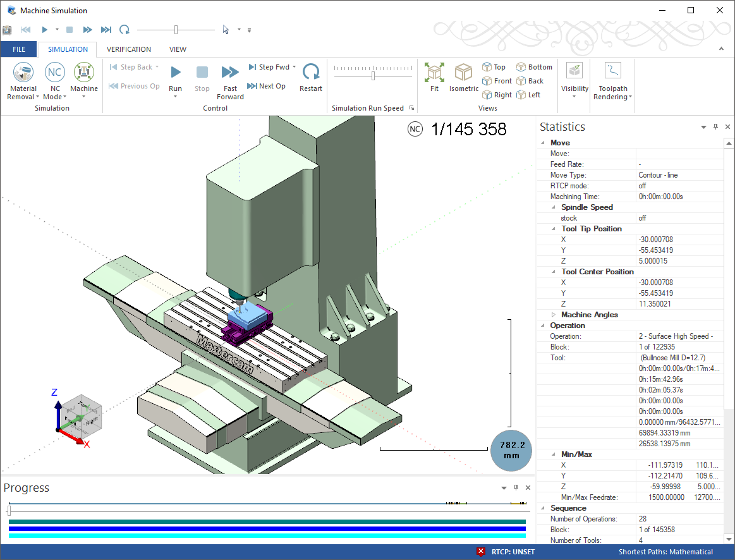This screenshot has height=560, width=735.
Task: Click quick access fast forward icon
Action: coord(87,30)
